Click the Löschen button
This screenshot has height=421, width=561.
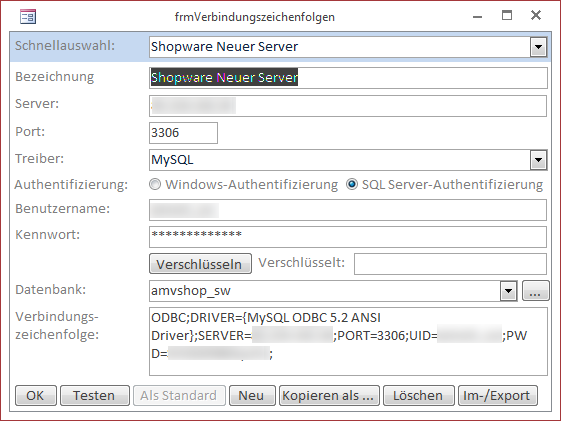pyautogui.click(x=419, y=396)
